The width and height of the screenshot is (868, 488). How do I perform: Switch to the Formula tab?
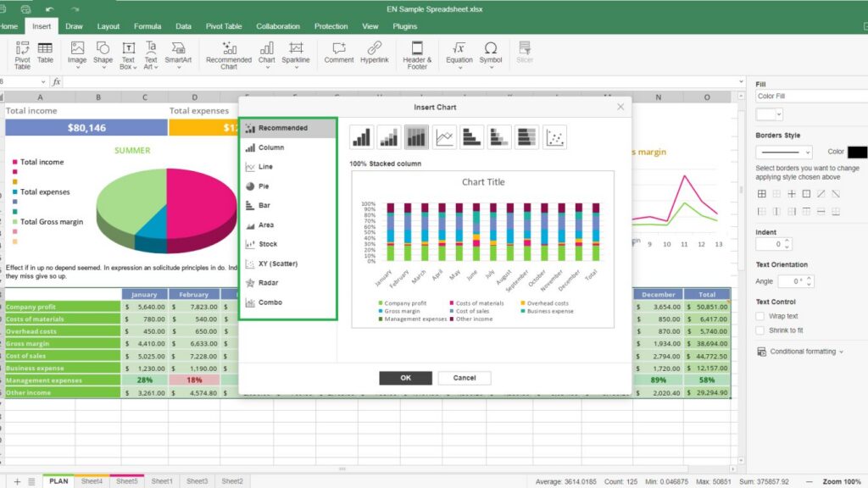(147, 26)
